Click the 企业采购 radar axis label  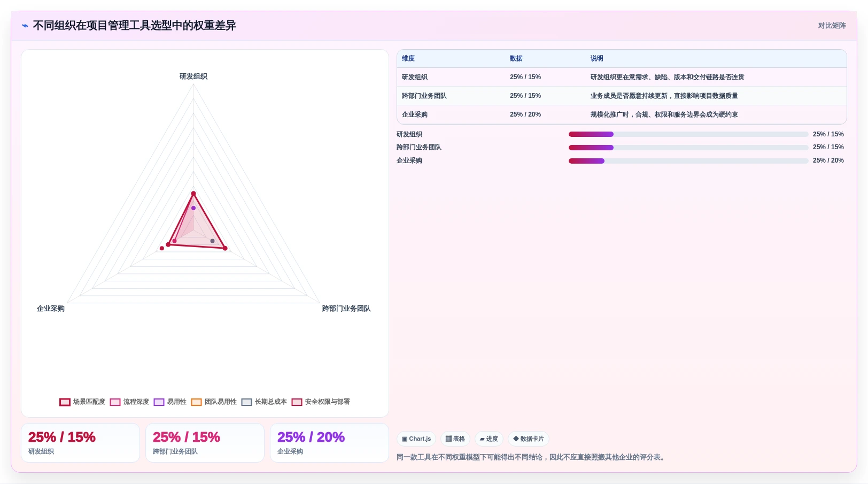click(x=51, y=309)
